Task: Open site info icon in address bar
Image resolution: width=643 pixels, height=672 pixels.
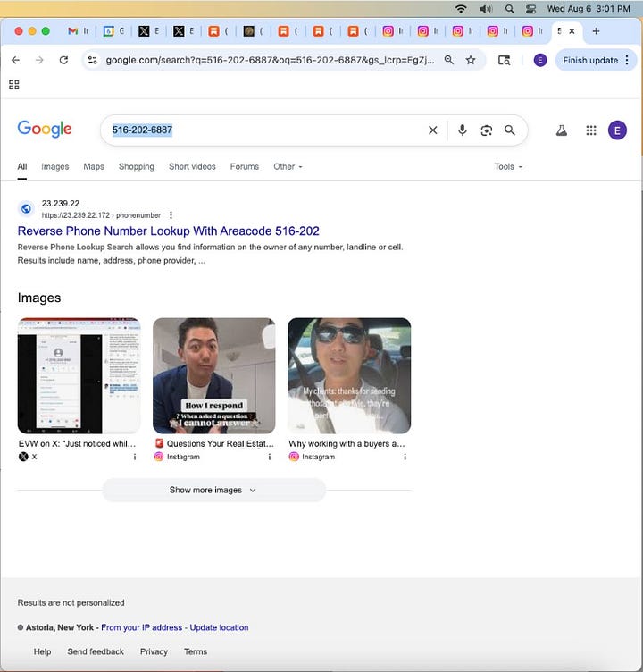Action: pos(92,60)
